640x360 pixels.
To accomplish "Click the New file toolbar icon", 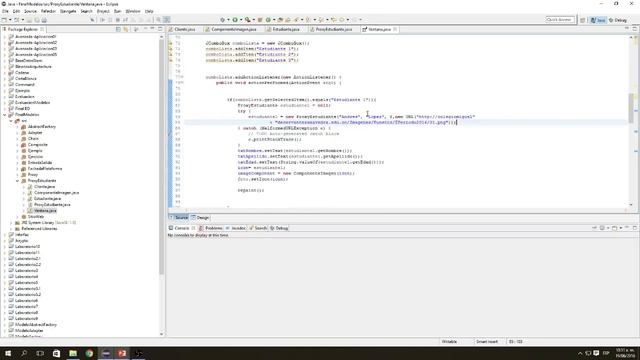I will click(x=4, y=20).
